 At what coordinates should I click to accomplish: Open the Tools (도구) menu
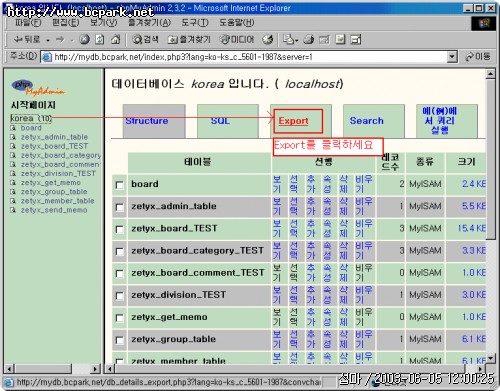[195, 23]
